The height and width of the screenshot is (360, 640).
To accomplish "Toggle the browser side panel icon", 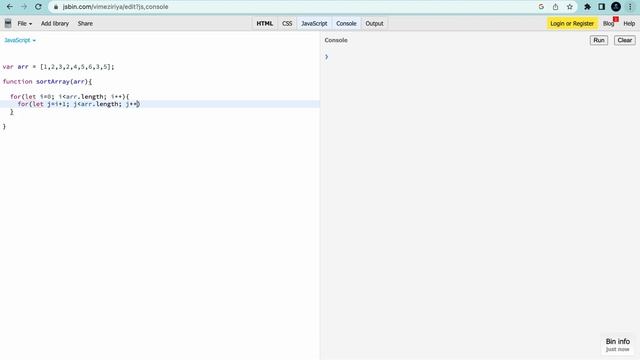I will 602,7.
